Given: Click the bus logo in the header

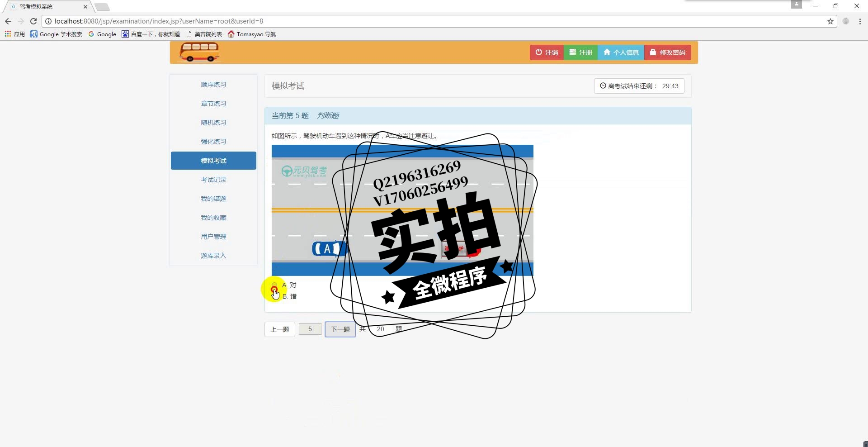Looking at the screenshot, I should 199,52.
